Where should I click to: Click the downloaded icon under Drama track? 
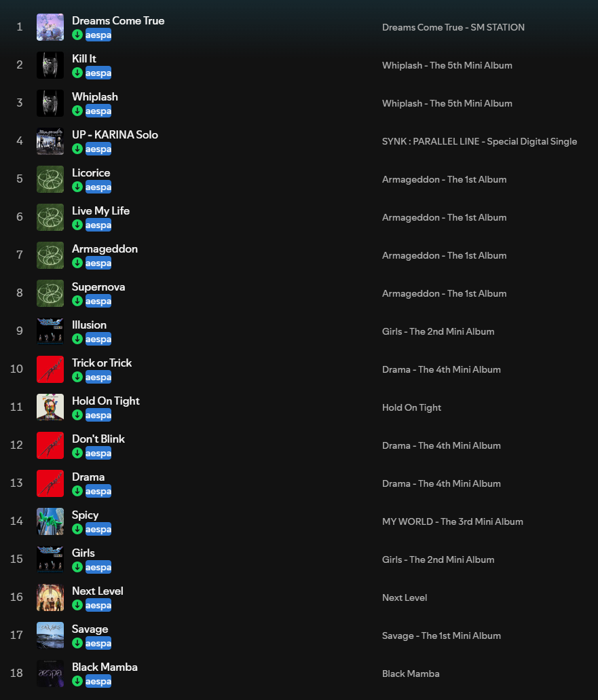77,491
